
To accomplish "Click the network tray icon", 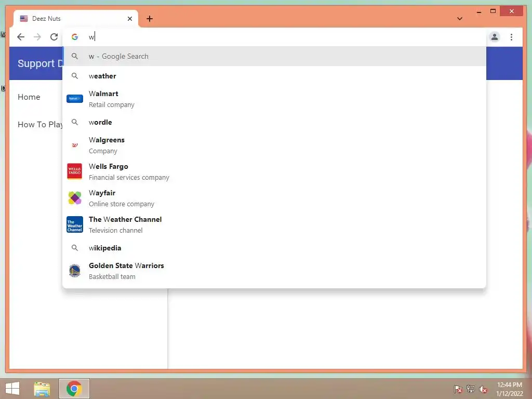I will [471, 389].
